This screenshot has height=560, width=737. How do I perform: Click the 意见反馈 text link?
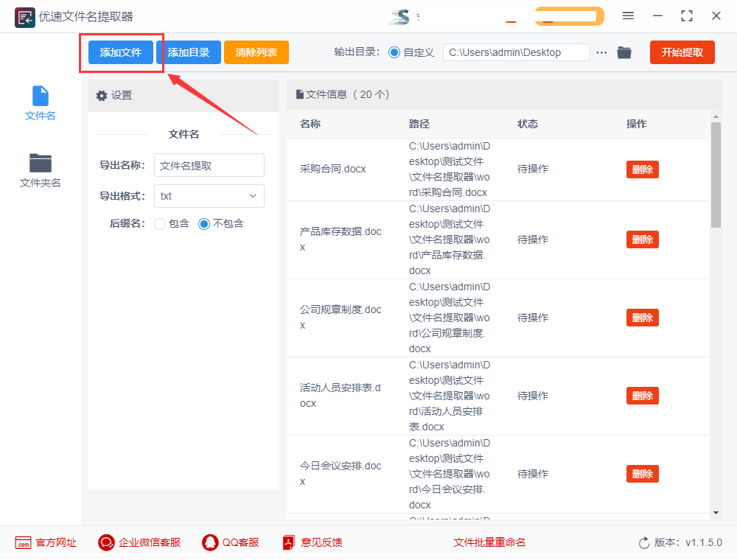pyautogui.click(x=321, y=542)
